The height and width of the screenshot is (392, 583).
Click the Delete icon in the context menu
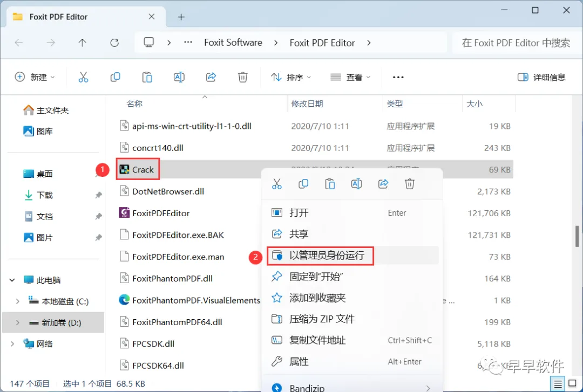410,183
